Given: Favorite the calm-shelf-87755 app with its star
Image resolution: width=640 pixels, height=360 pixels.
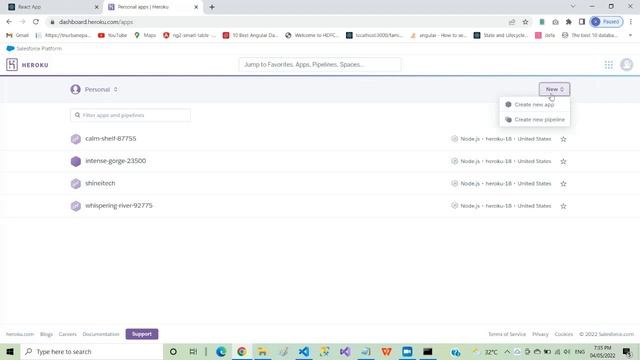Looking at the screenshot, I should 563,139.
